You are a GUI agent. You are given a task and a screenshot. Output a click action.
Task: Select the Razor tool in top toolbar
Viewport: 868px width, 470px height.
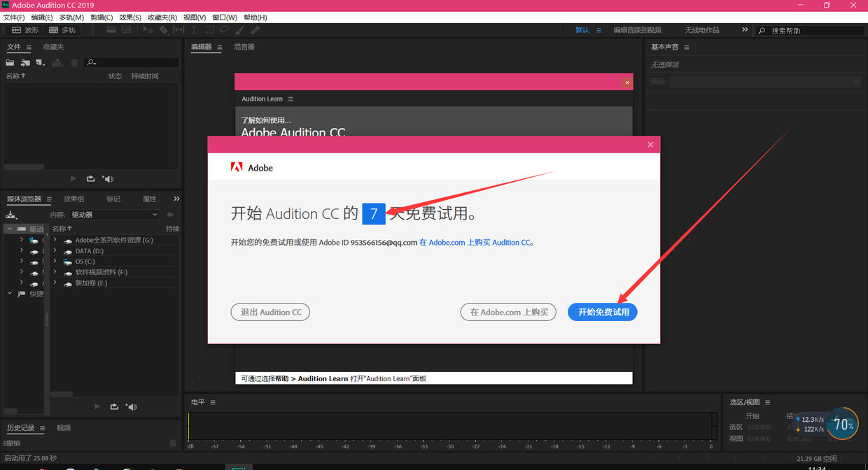[164, 30]
